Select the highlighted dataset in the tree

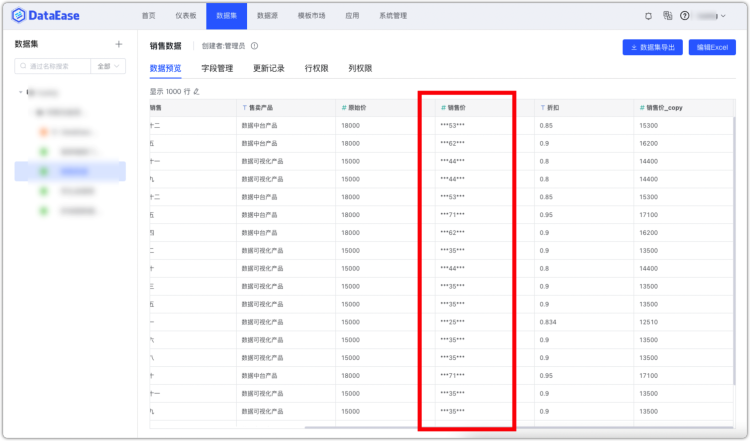click(70, 171)
